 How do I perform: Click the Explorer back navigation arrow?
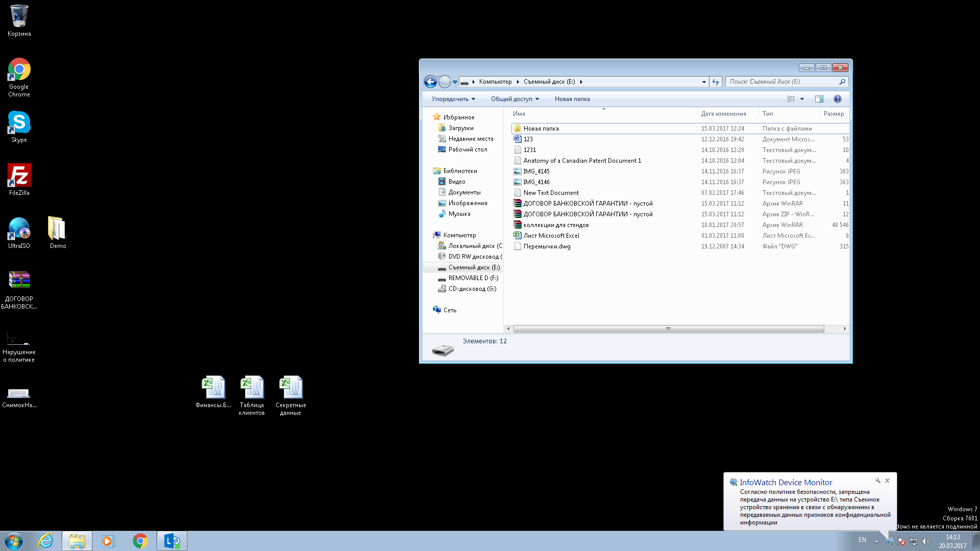pyautogui.click(x=430, y=82)
